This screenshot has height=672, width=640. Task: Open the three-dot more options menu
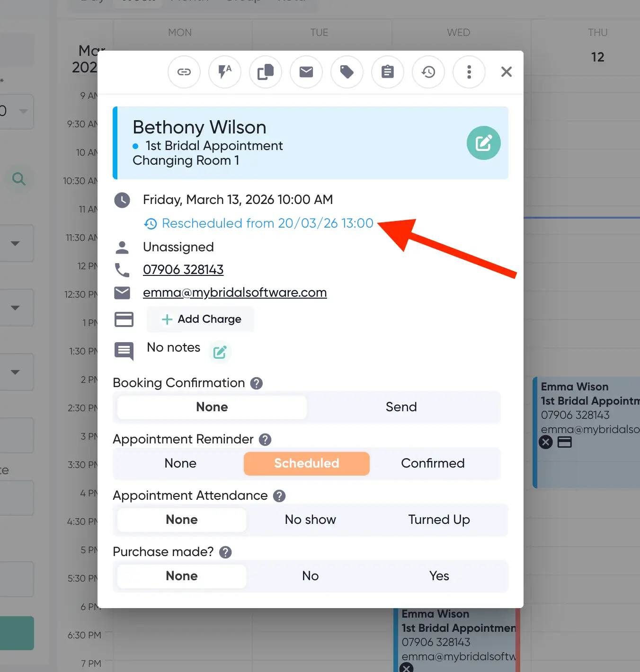469,72
